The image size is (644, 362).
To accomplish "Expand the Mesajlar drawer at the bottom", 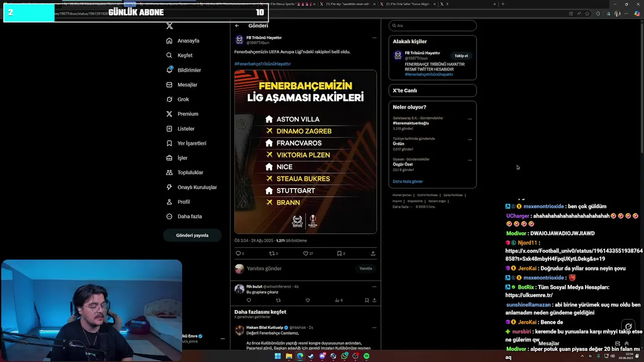I will 626,343.
